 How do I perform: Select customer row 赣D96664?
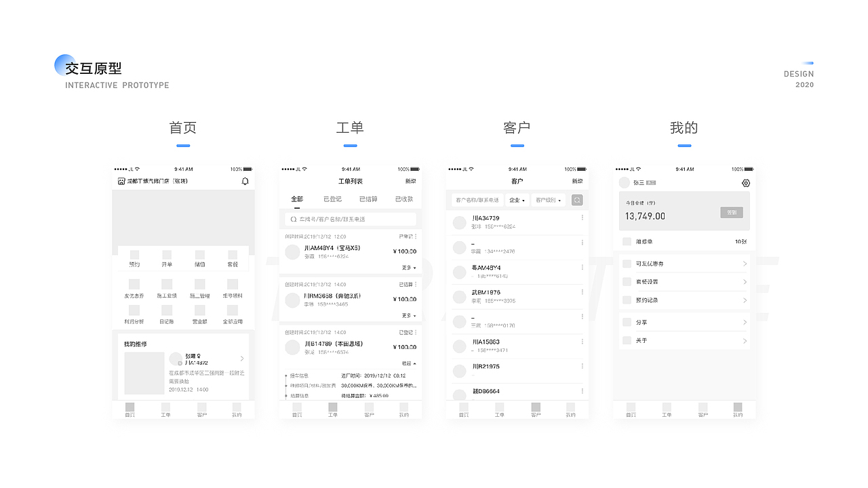517,392
